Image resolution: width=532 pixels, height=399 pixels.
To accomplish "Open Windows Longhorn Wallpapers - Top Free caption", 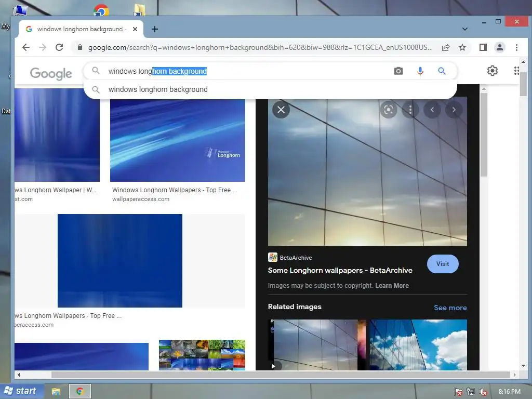I will 175,190.
